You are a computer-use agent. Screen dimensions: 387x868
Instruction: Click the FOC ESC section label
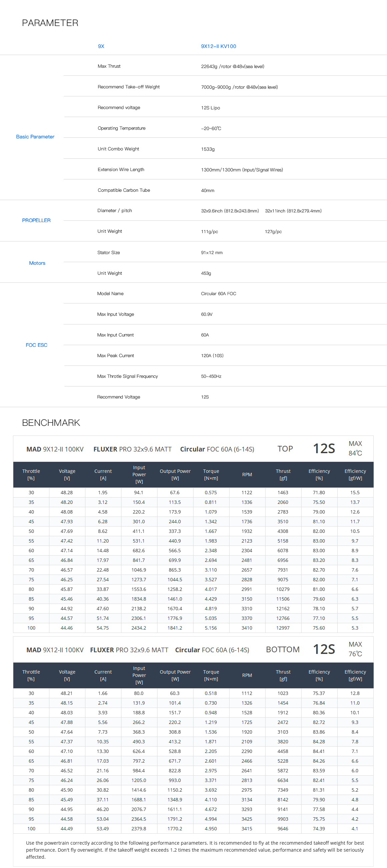coord(36,345)
